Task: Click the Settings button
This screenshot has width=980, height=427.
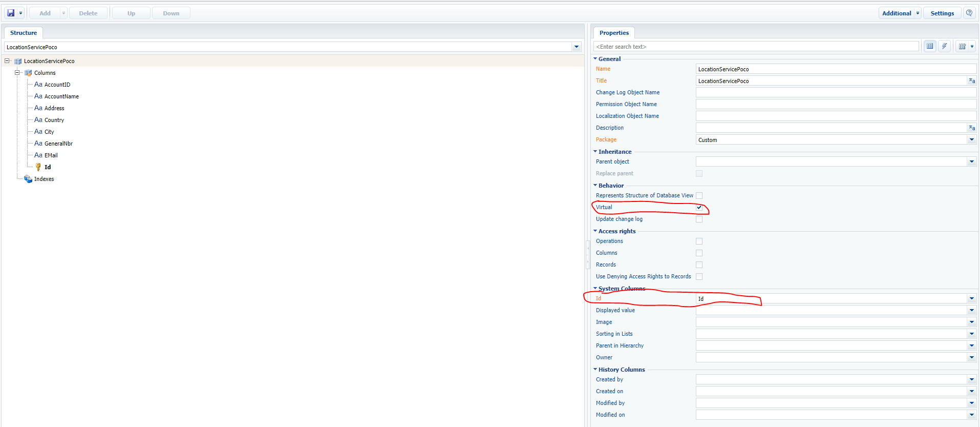Action: click(x=942, y=13)
